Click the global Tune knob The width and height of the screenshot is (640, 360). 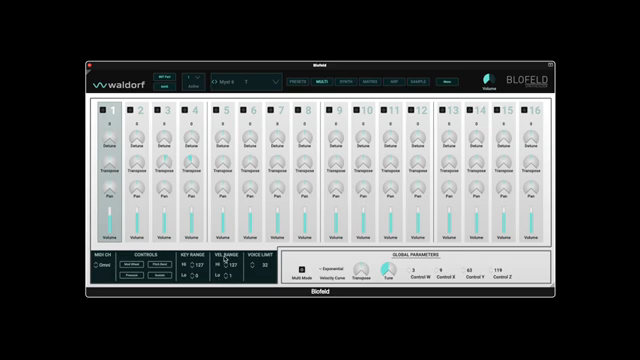pos(388,269)
